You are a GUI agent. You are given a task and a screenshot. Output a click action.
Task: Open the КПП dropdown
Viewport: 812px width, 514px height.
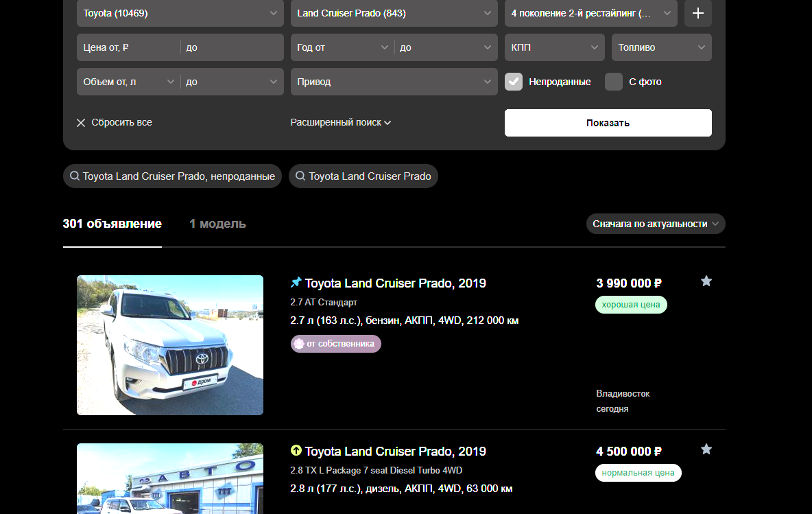(x=555, y=47)
